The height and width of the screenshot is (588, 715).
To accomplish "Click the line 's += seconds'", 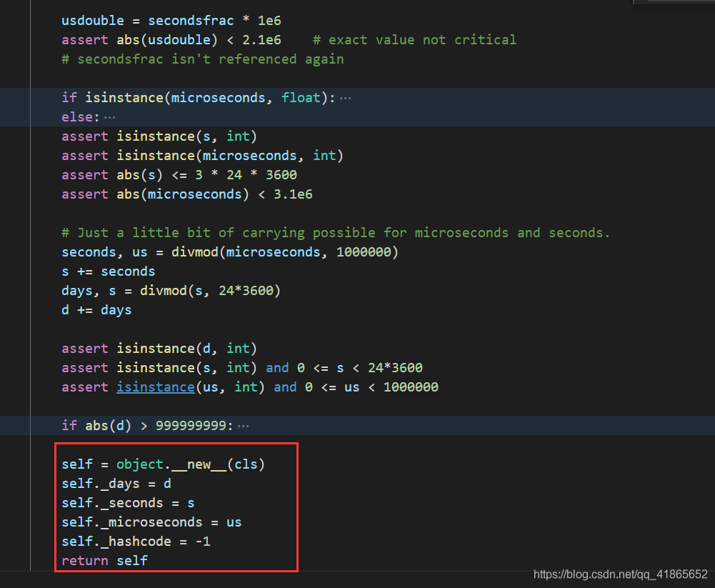I will [x=108, y=271].
